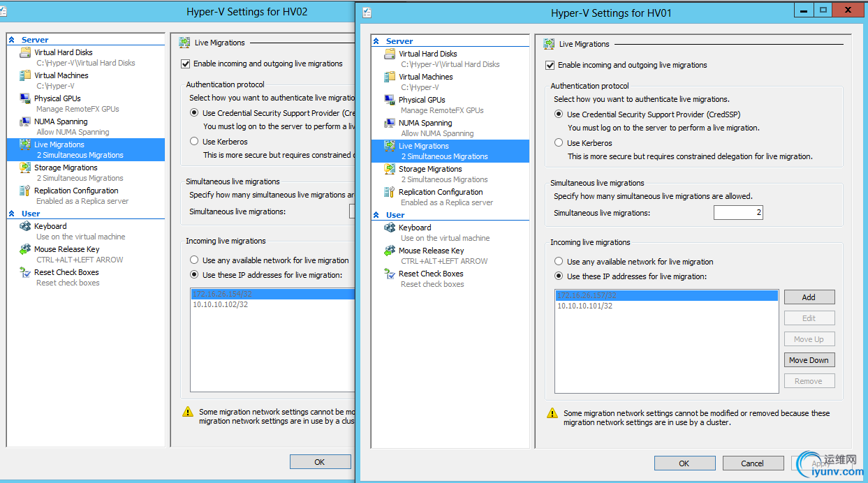
Task: Open Replication Configuration settings in HV01
Action: point(450,197)
